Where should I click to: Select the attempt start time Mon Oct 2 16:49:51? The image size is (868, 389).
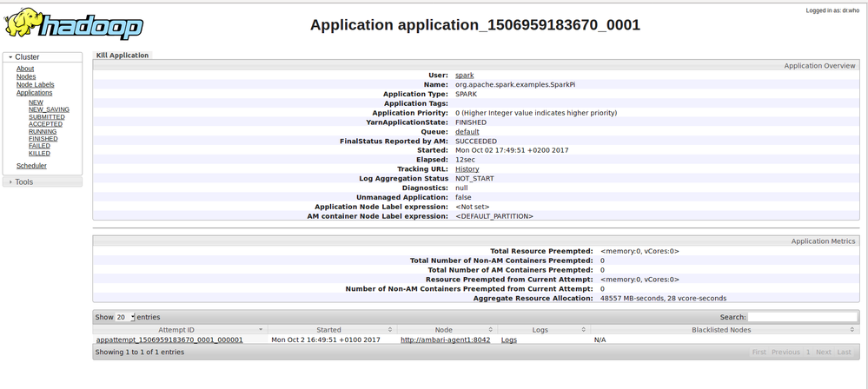tap(326, 340)
